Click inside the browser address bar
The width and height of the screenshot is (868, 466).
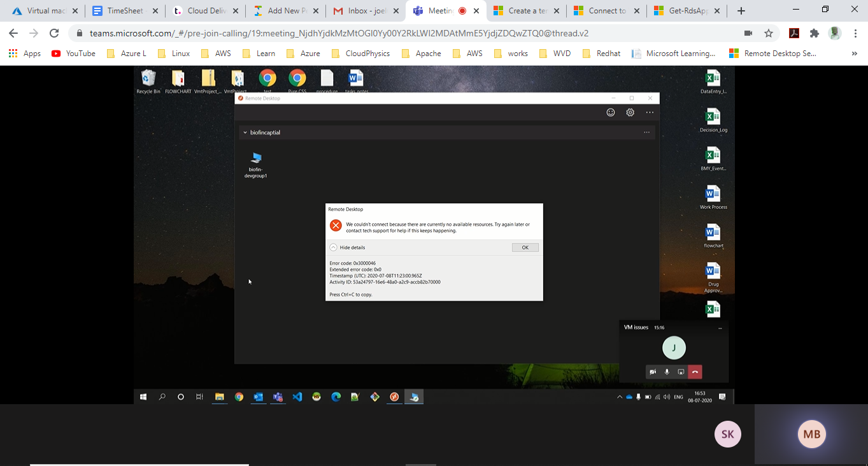click(318, 33)
